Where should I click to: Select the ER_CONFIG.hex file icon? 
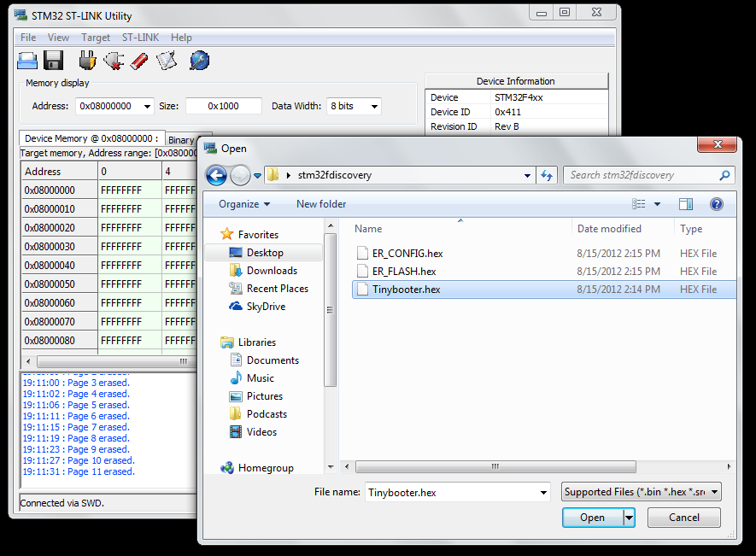click(x=362, y=253)
